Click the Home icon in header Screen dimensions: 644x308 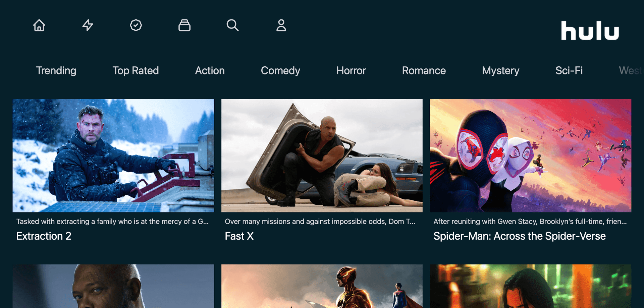pos(39,25)
